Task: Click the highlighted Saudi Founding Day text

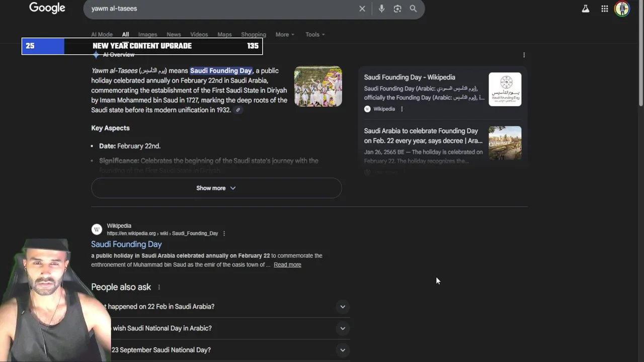Action: click(x=221, y=71)
